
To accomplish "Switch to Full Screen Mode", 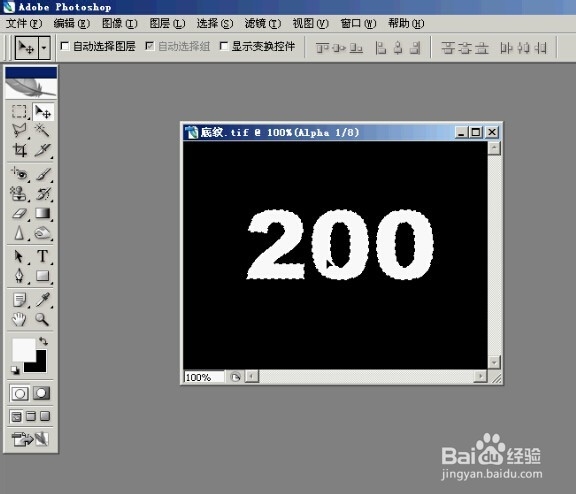I will coord(45,417).
